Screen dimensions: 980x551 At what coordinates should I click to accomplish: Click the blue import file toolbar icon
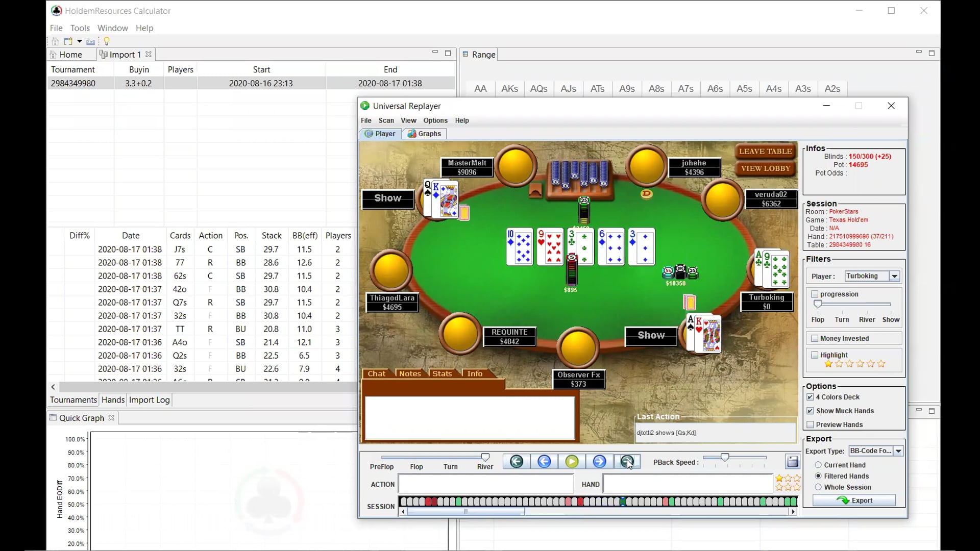91,41
